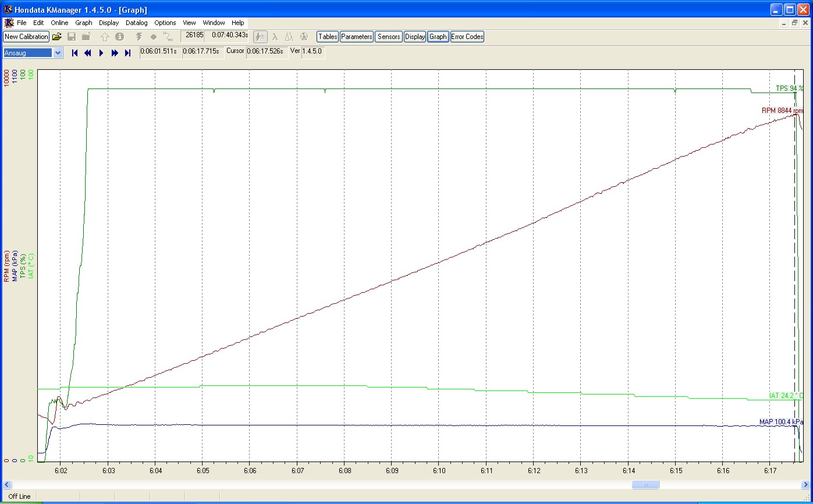Expand the Ansaug dropdown list
This screenshot has height=504, width=813.
pyautogui.click(x=58, y=53)
